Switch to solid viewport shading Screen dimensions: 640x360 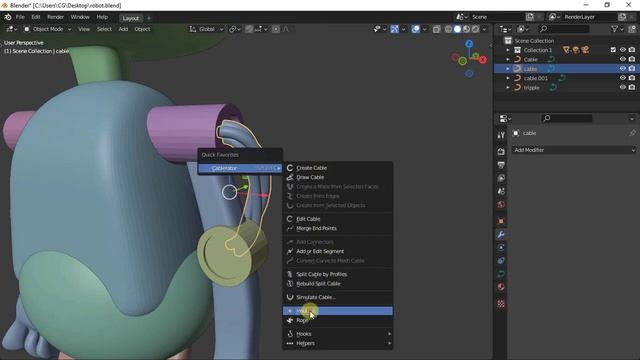point(458,29)
